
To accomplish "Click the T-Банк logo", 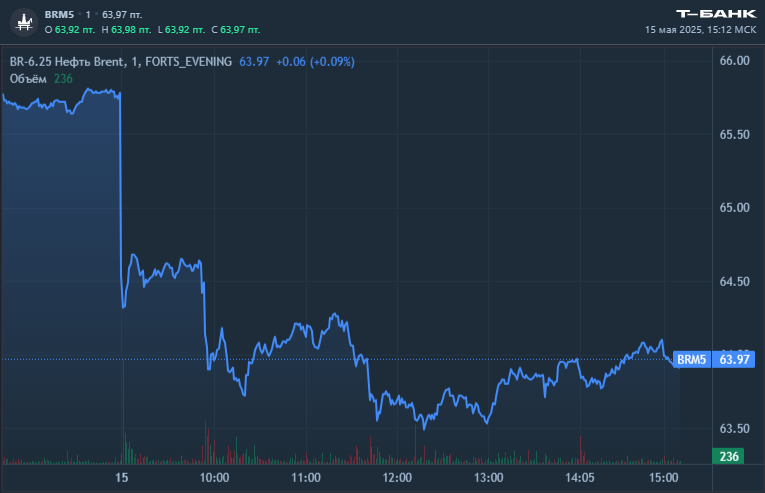I will [716, 14].
